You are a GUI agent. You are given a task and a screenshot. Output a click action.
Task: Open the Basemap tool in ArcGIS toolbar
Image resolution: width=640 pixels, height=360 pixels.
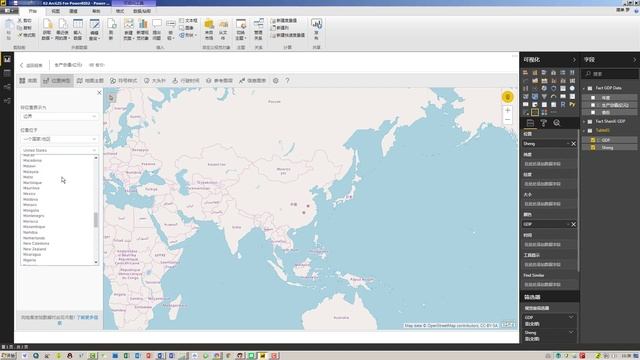(28, 80)
